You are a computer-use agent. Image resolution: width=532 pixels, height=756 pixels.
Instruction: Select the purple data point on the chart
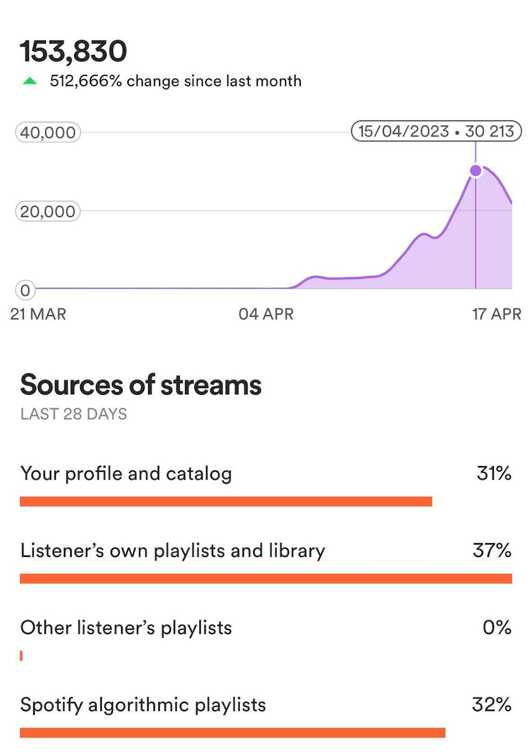[475, 170]
